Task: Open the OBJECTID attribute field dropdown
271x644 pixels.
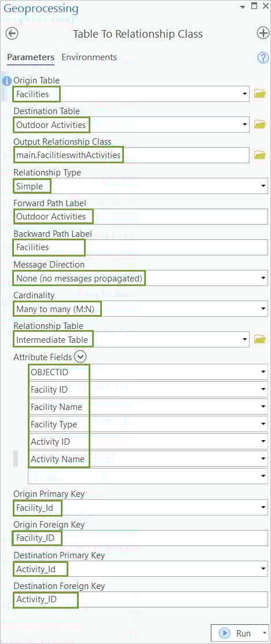Action: coord(263,372)
